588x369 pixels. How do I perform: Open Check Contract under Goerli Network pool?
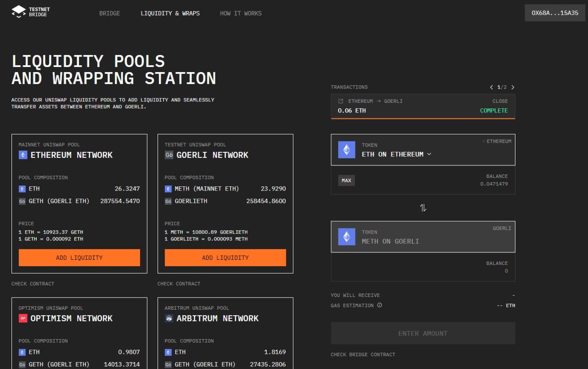pos(179,284)
